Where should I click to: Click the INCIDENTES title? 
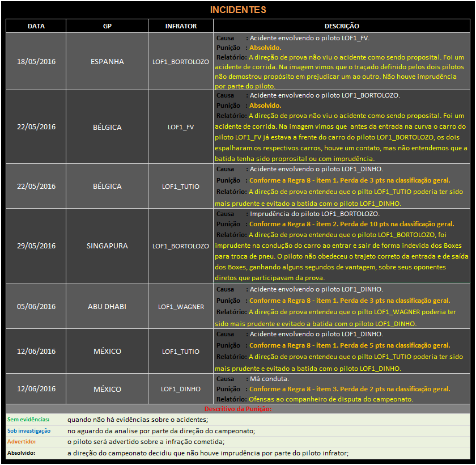(238, 10)
